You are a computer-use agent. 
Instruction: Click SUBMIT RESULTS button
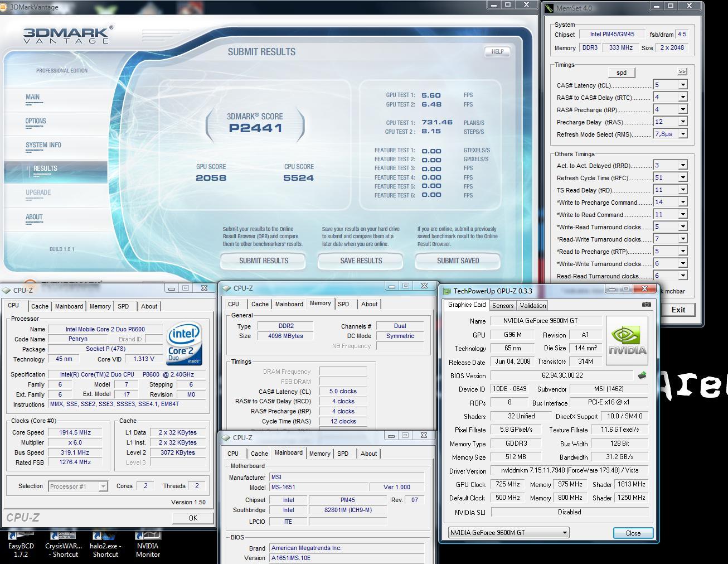(x=264, y=261)
